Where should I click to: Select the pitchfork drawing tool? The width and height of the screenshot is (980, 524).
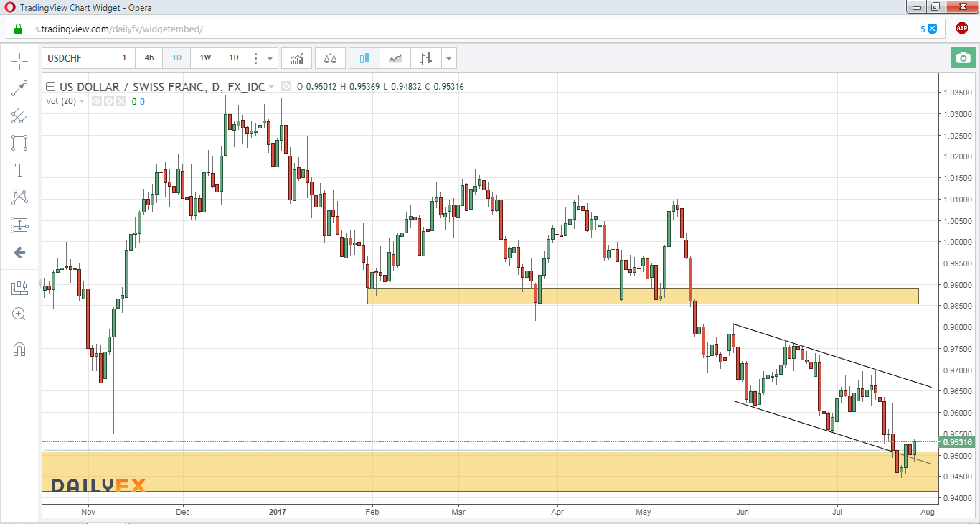[x=19, y=116]
